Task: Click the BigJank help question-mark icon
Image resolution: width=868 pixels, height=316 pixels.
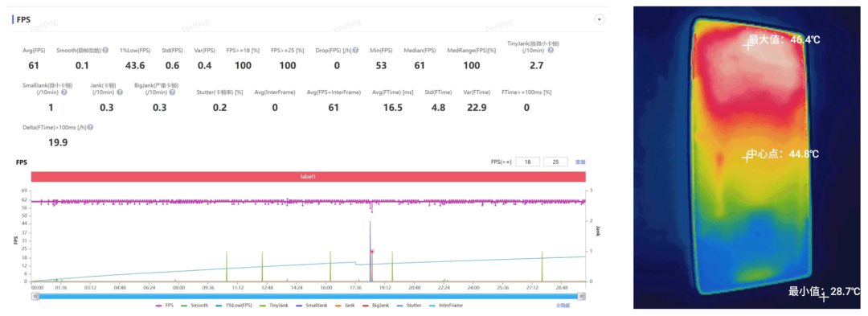Action: [173, 92]
